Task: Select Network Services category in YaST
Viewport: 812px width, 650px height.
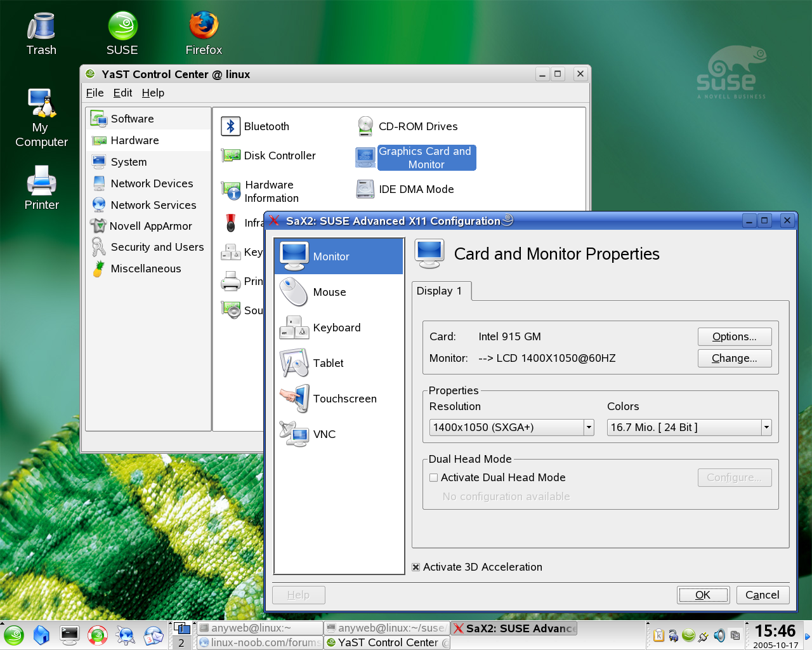Action: pos(148,205)
